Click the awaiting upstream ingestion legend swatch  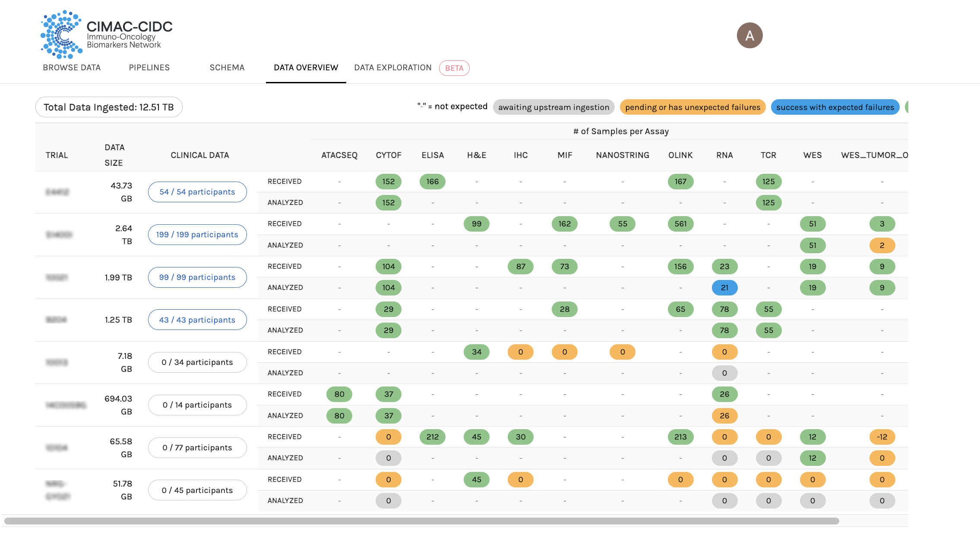click(553, 107)
